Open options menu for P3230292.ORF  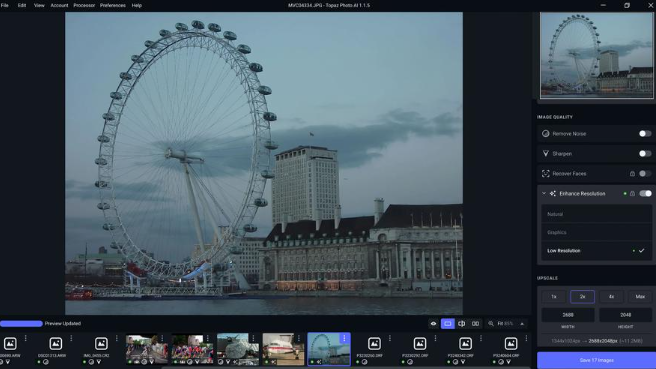[x=435, y=338]
